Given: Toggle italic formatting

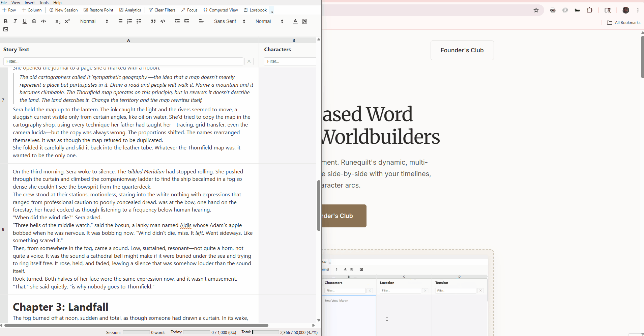Looking at the screenshot, I should click(15, 21).
